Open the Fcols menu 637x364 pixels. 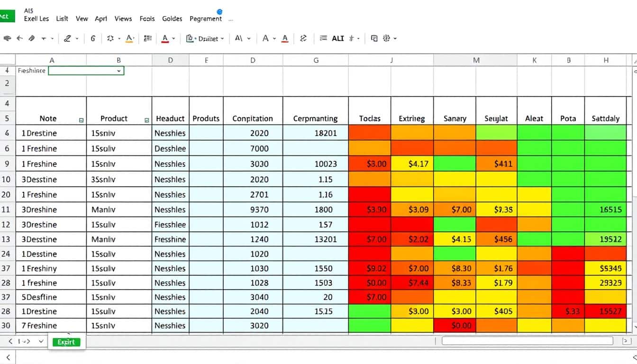pos(147,19)
